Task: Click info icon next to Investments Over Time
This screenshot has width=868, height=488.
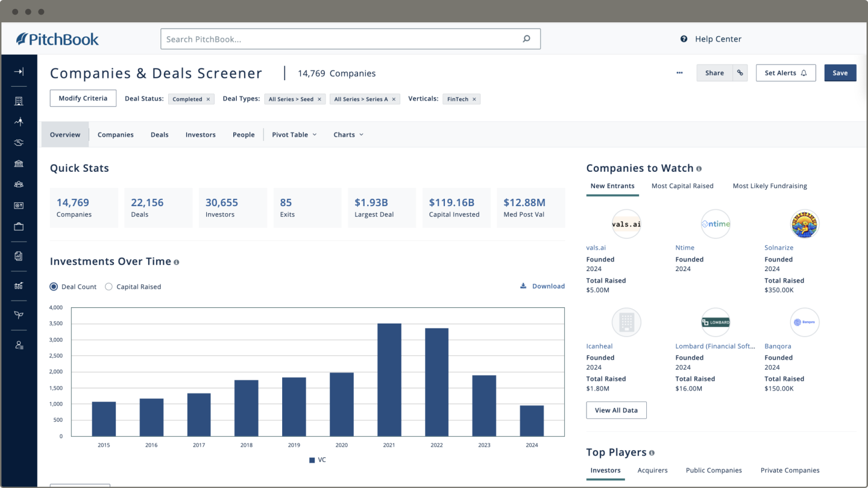Action: coord(177,262)
